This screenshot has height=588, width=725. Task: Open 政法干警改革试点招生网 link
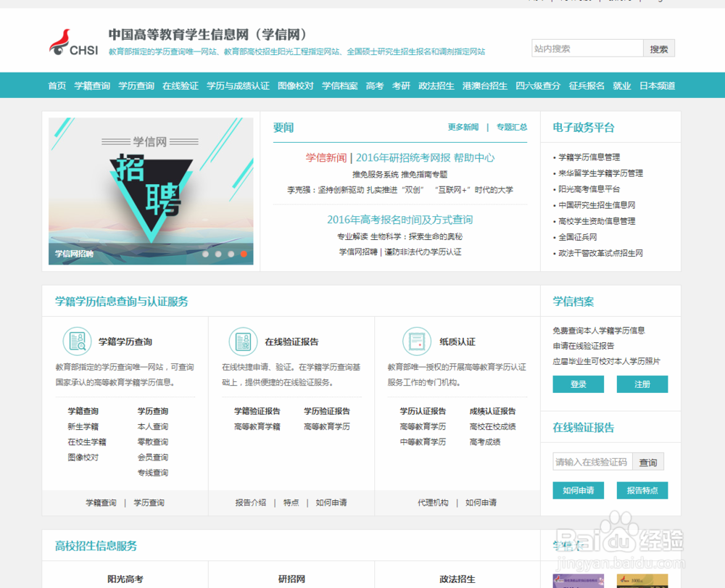click(x=600, y=253)
